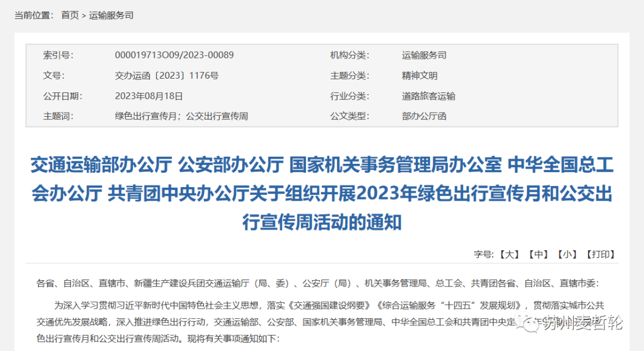The height and width of the screenshot is (351, 644).
Task: Set font size to 中
Action: pyautogui.click(x=538, y=254)
